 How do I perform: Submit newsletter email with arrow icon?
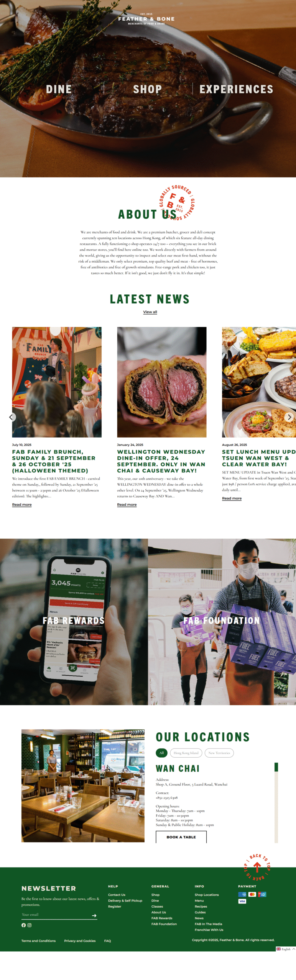[x=94, y=915]
